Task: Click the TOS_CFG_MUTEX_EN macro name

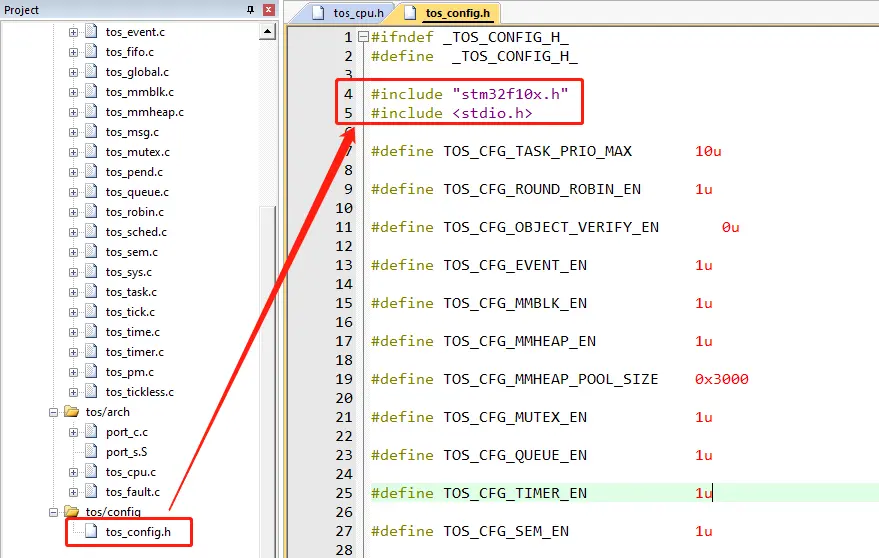Action: (x=515, y=417)
